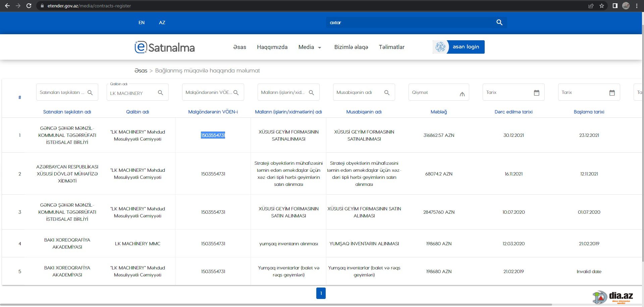This screenshot has width=644, height=307.
Task: Click the date 16.11.2021
Action: click(x=514, y=174)
